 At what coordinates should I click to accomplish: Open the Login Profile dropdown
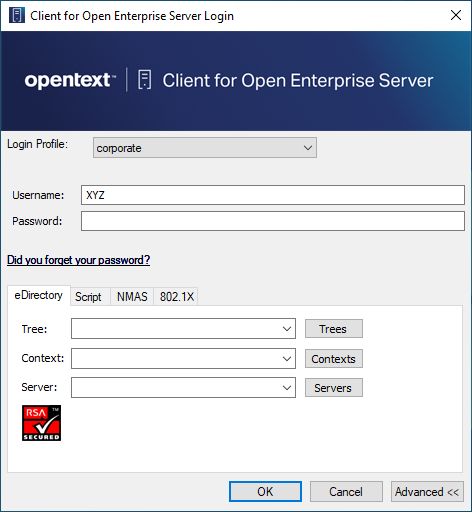(205, 148)
